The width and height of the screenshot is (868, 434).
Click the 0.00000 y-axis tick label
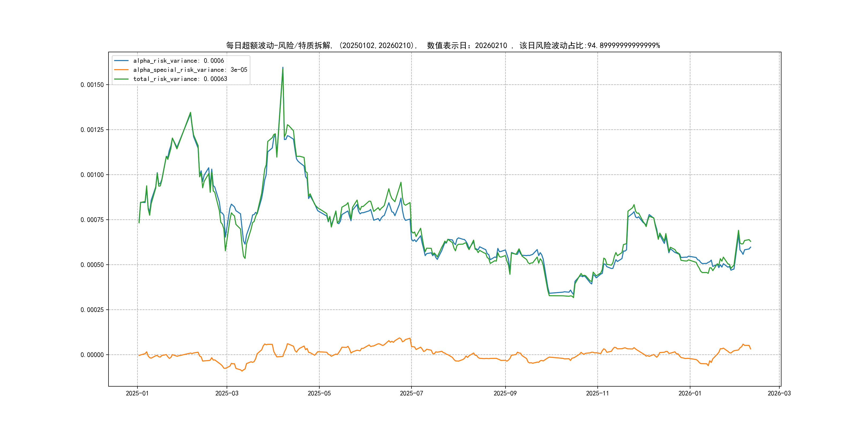tap(92, 355)
